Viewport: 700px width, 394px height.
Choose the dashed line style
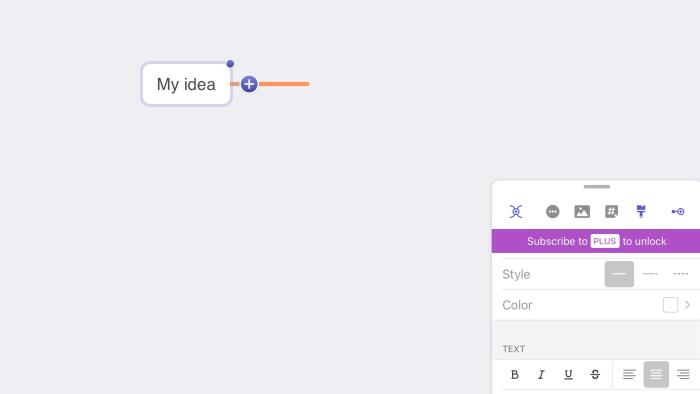[x=681, y=274]
